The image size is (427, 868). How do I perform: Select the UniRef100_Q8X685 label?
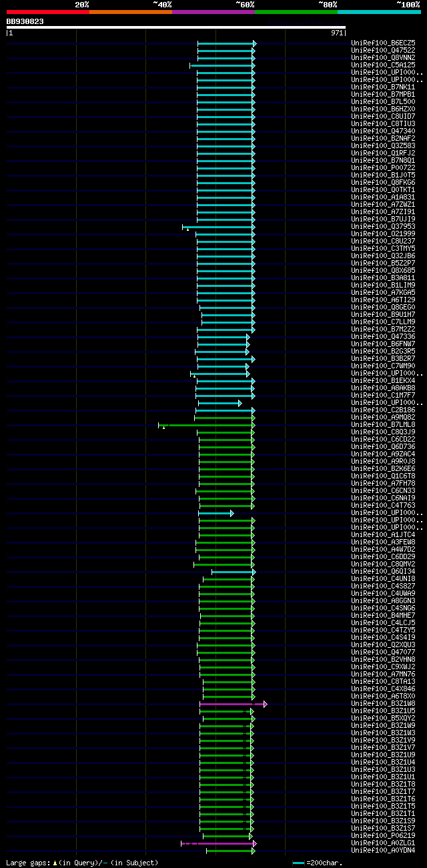383,271
